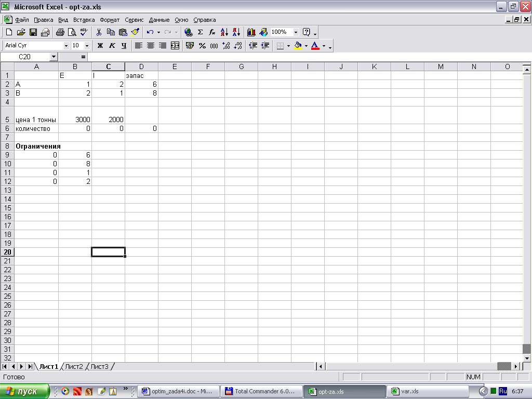Open the font name Arial Cyr dropdown
532x399 pixels.
(x=66, y=46)
